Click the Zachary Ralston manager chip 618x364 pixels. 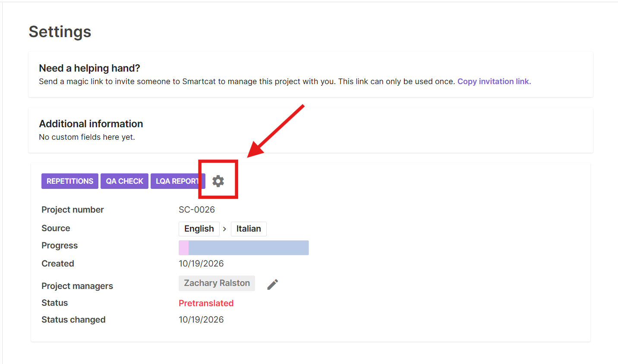[x=217, y=283]
